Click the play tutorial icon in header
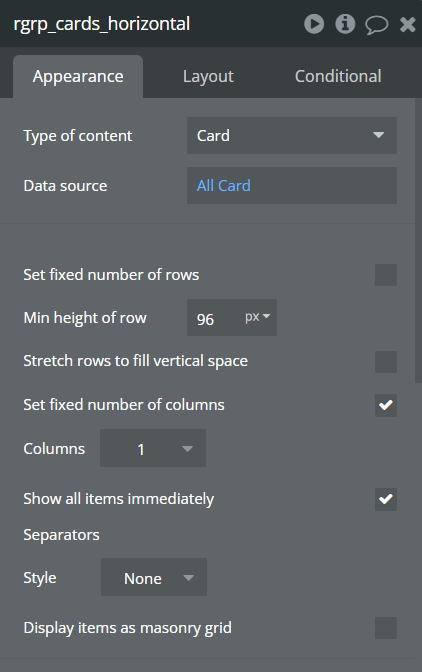This screenshot has width=422, height=672. point(314,24)
